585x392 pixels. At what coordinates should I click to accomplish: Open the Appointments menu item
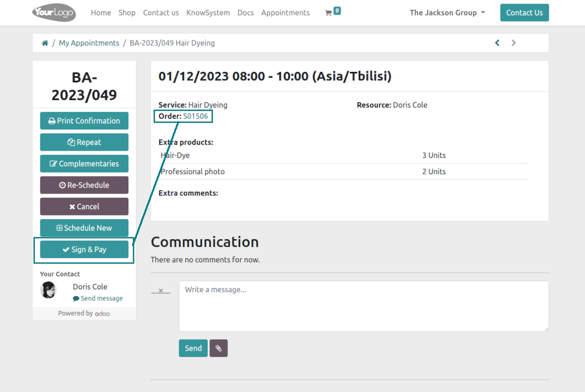[x=285, y=13]
